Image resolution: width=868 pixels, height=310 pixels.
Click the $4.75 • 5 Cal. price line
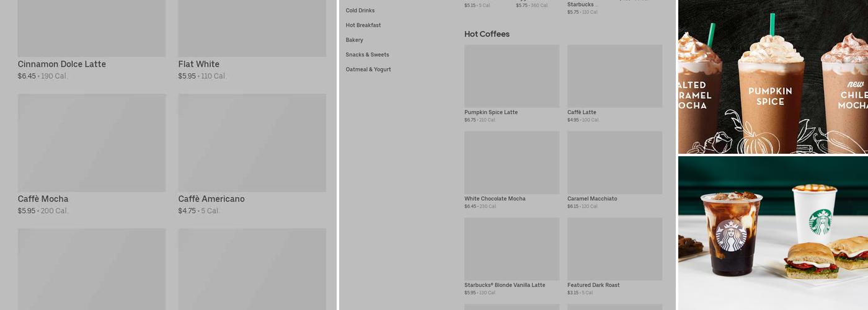click(199, 211)
